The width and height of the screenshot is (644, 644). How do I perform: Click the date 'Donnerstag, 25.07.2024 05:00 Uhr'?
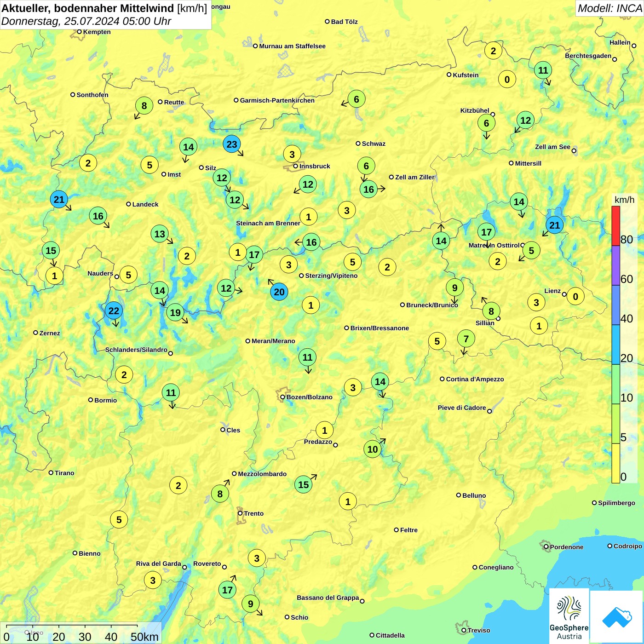[x=86, y=21]
